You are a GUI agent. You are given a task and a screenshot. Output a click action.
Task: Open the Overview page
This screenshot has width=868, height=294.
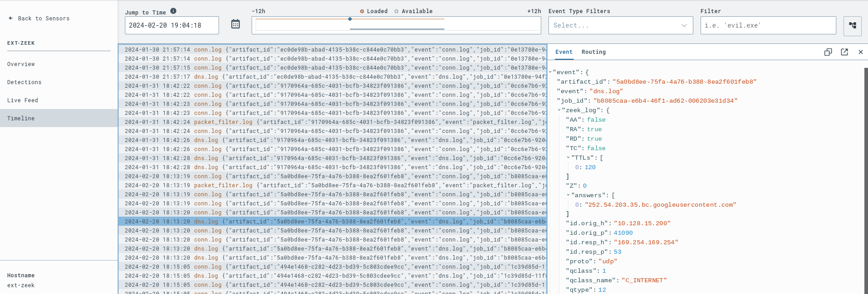point(21,64)
